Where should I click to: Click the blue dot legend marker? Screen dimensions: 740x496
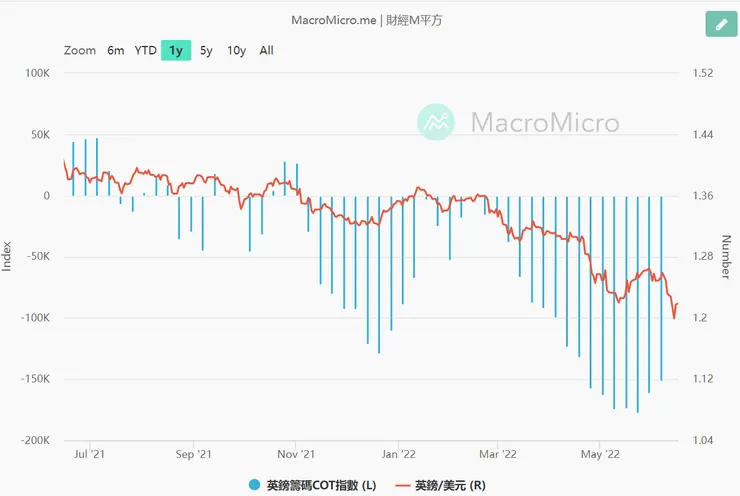[x=255, y=485]
